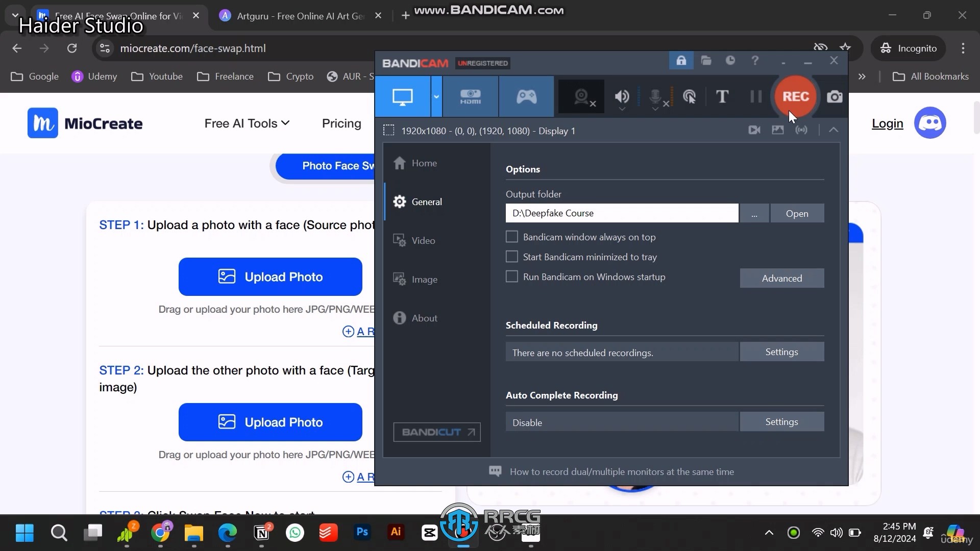Open Auto Complete Recording Settings button

click(x=782, y=422)
